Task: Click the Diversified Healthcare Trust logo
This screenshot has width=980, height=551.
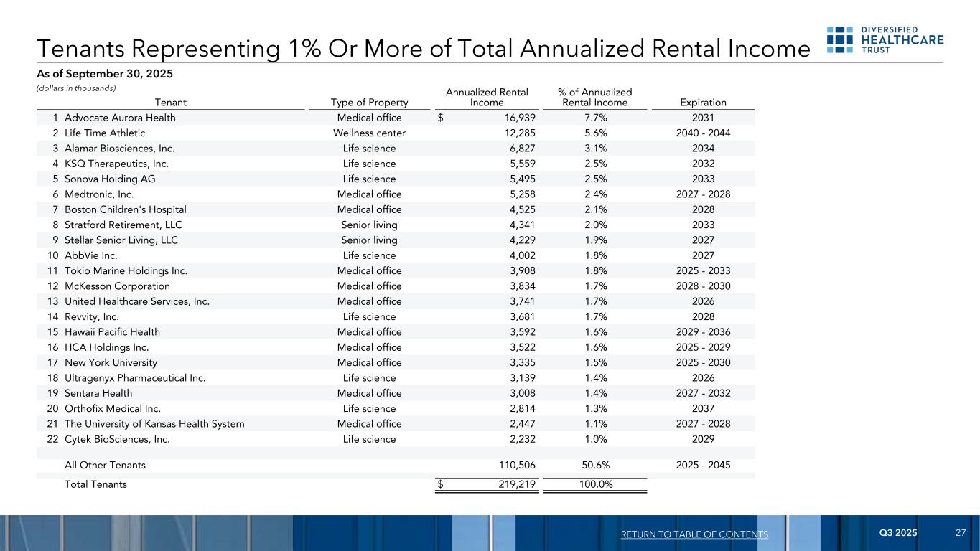Action: pos(885,39)
